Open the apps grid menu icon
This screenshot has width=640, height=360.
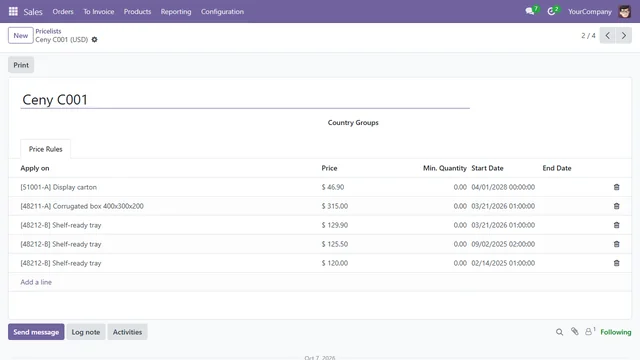point(13,11)
